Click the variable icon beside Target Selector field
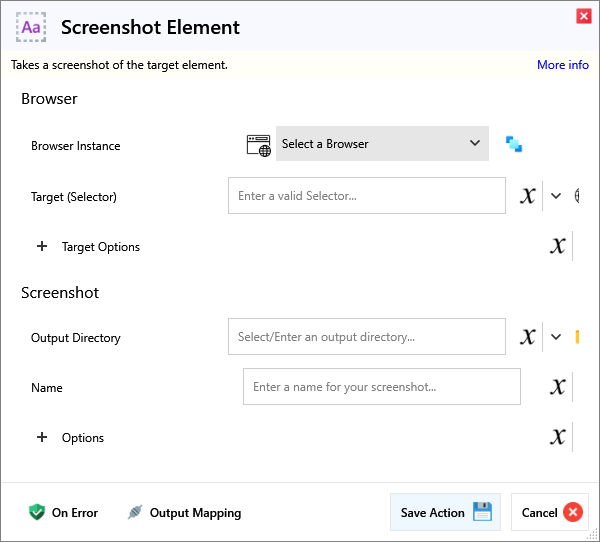This screenshot has height=542, width=600. click(528, 197)
